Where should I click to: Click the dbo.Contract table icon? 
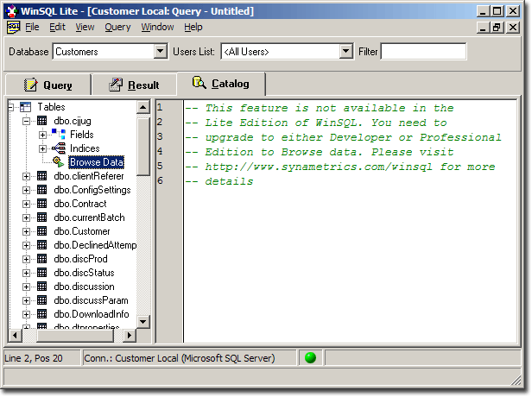41,204
